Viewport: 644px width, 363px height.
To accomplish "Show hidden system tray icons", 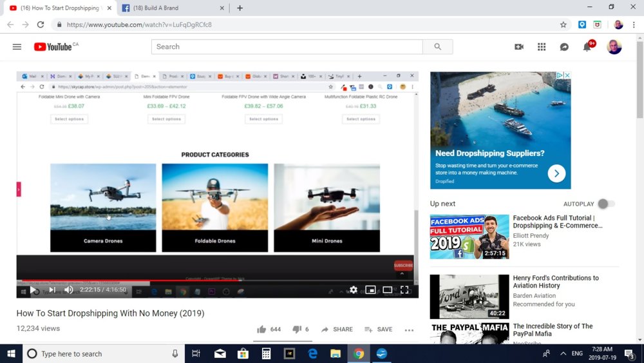I will click(x=563, y=353).
